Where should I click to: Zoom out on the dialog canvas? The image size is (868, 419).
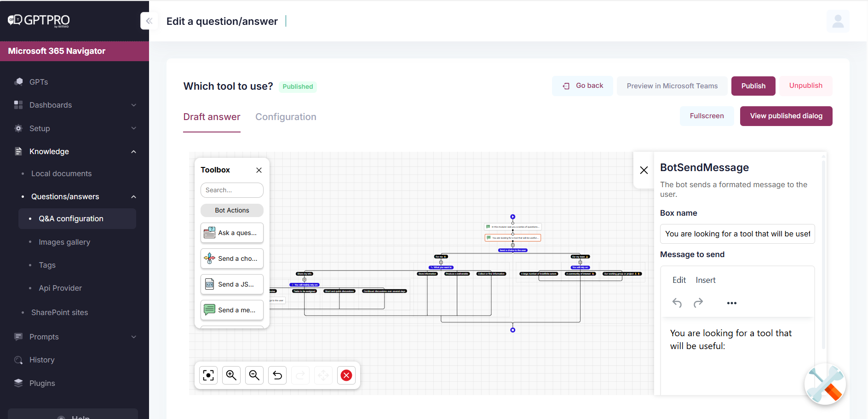[254, 375]
